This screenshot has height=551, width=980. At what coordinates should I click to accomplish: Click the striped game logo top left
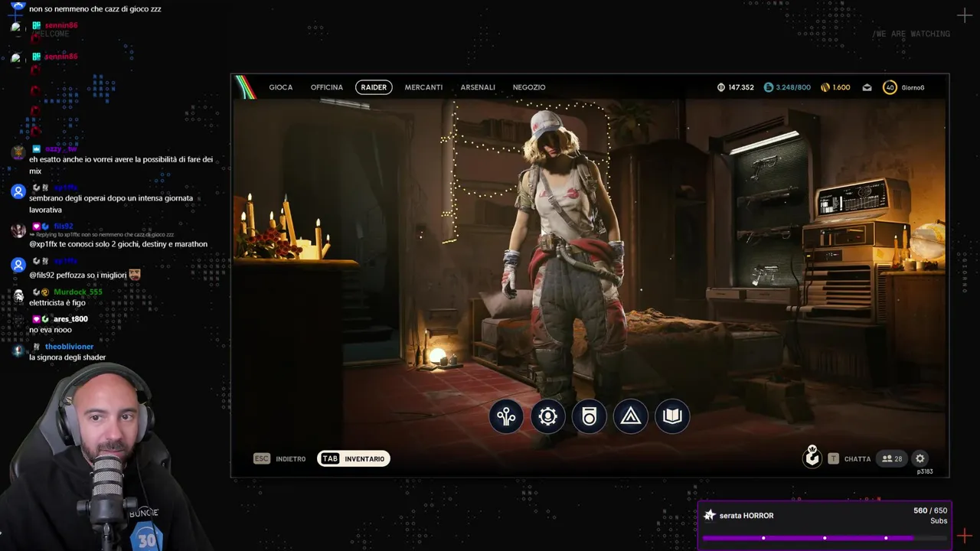(245, 86)
